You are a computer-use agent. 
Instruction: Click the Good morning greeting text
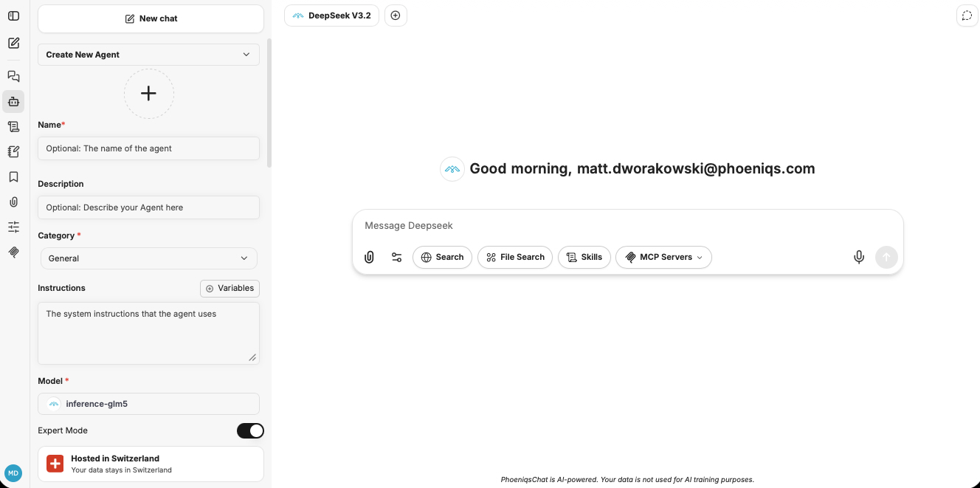click(642, 169)
